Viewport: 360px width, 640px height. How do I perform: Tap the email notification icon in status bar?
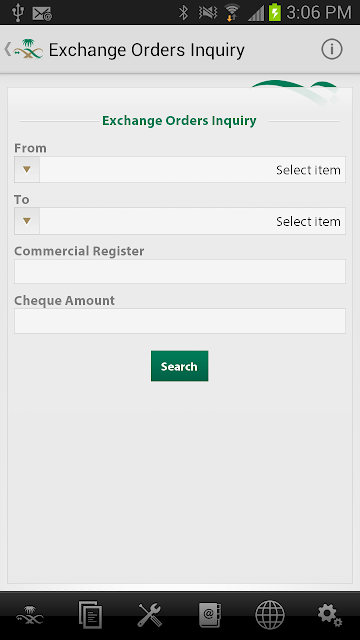[x=42, y=13]
